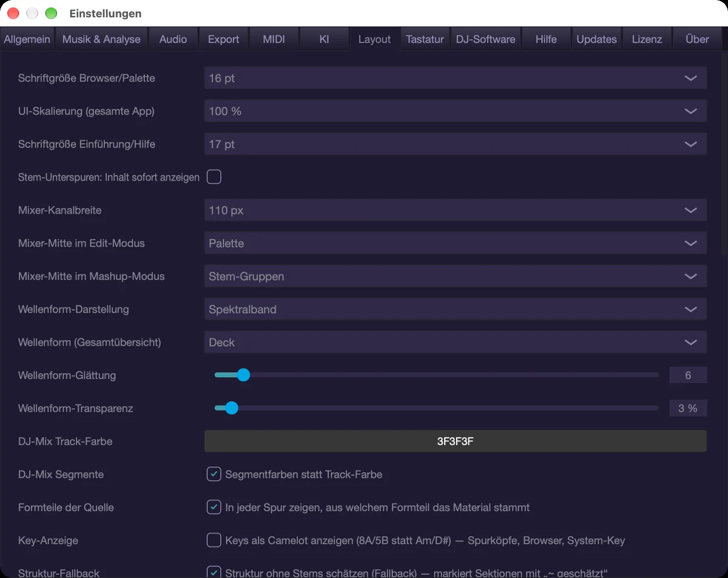Open the Tastatur tab

pyautogui.click(x=425, y=39)
